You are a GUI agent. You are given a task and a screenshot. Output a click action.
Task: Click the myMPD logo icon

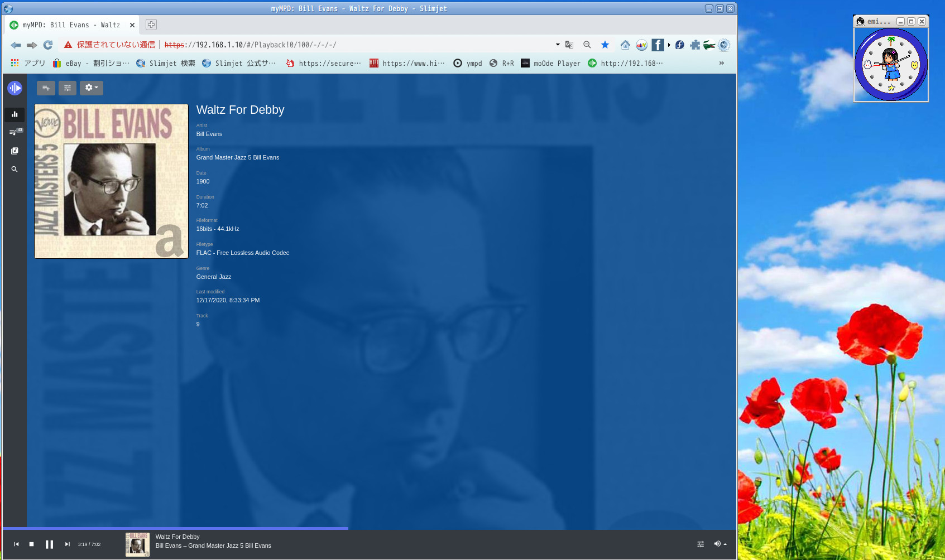[x=15, y=88]
